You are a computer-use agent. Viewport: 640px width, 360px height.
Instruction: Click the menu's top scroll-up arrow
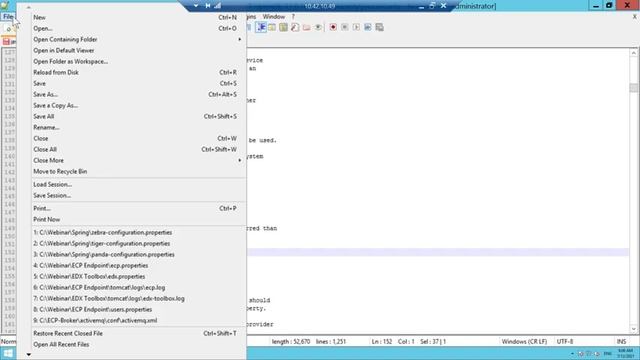(29, 7)
